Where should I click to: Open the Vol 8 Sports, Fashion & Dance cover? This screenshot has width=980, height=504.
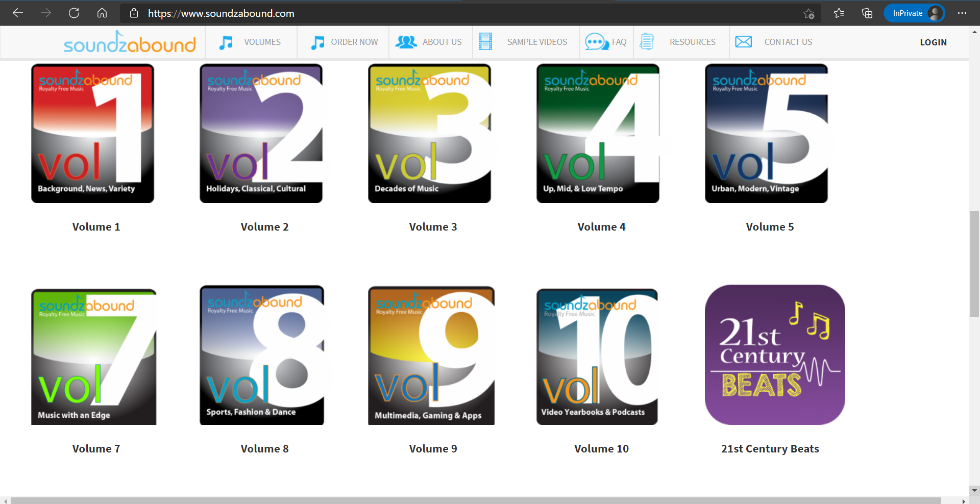262,355
